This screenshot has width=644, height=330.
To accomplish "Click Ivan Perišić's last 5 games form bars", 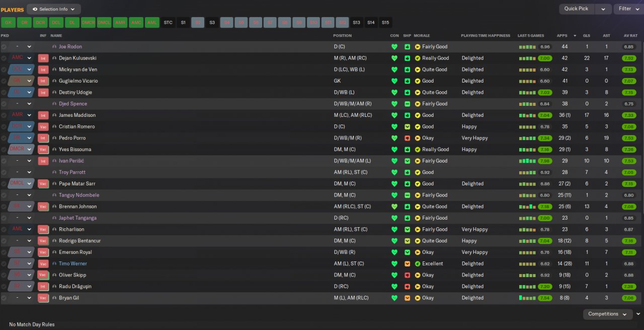I will coord(527,161).
